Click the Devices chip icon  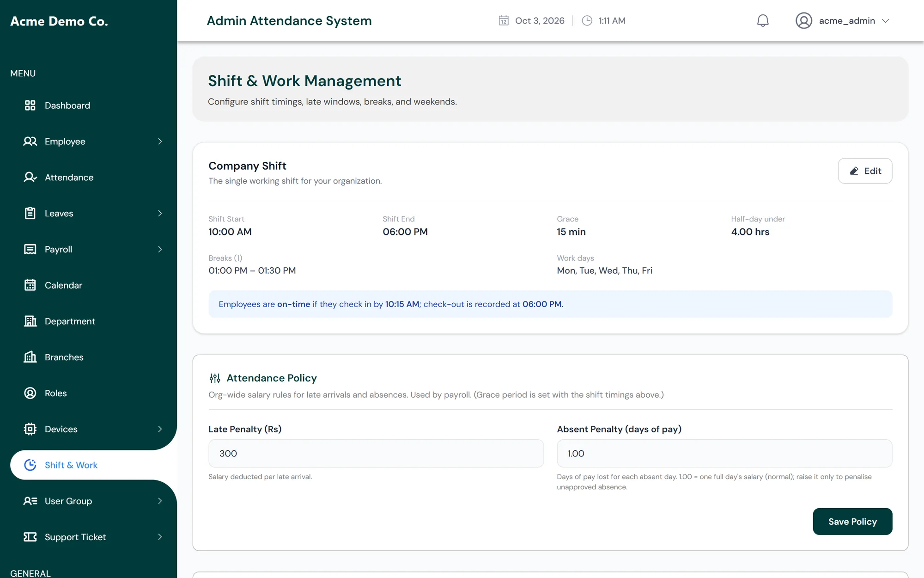click(x=30, y=429)
